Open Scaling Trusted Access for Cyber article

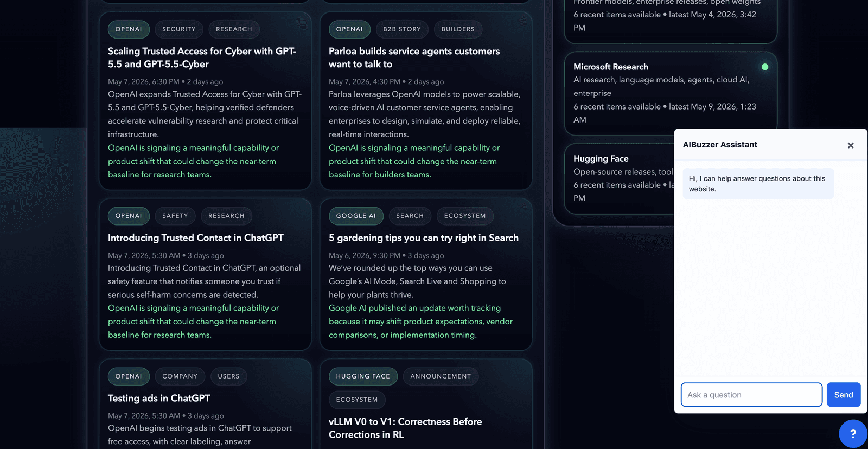click(x=202, y=57)
